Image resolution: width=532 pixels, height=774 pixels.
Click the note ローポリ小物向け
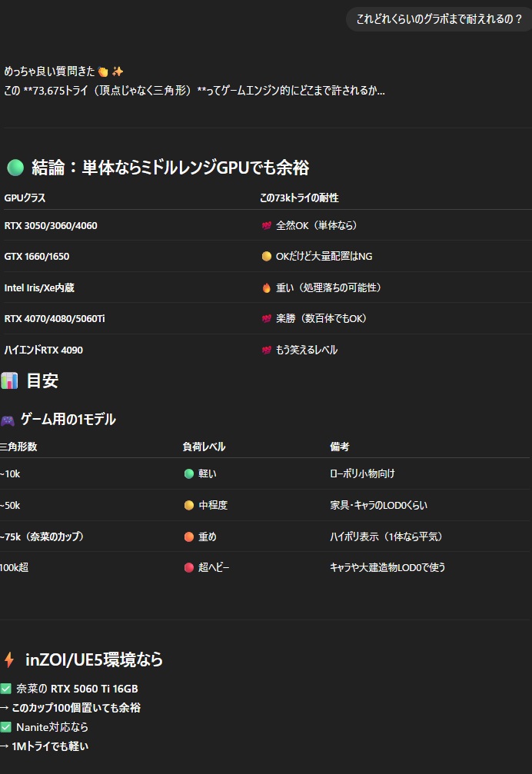[x=362, y=474]
